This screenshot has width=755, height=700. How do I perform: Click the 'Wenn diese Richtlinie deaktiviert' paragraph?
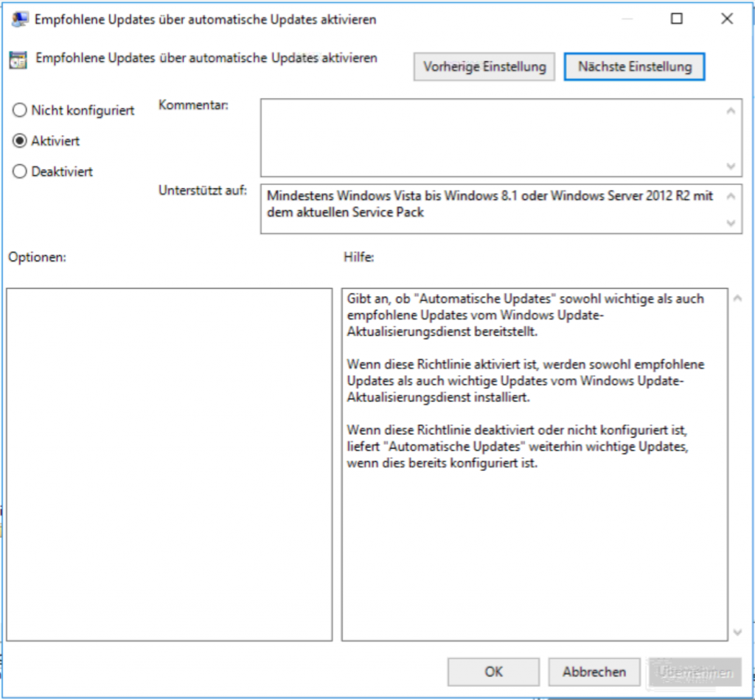(518, 447)
